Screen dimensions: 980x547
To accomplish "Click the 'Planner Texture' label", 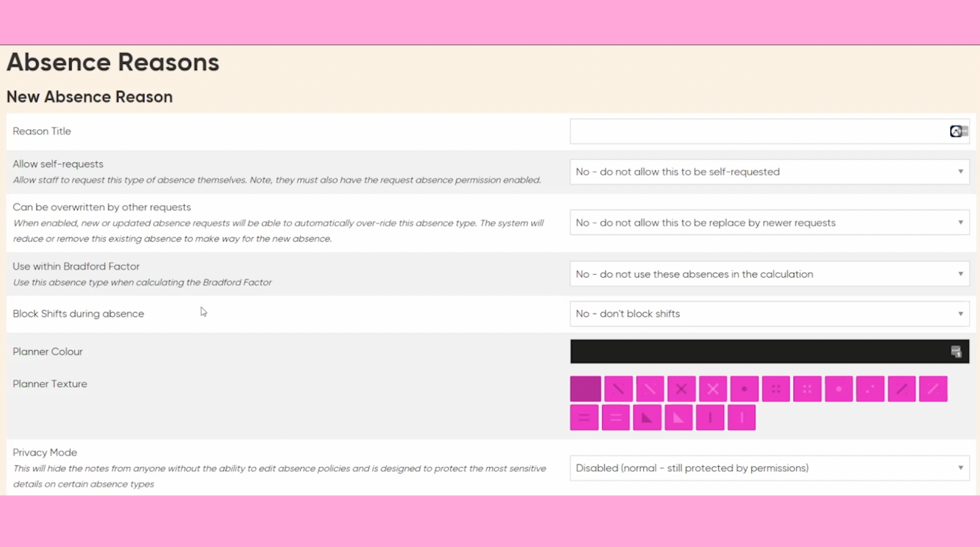I will click(x=50, y=384).
